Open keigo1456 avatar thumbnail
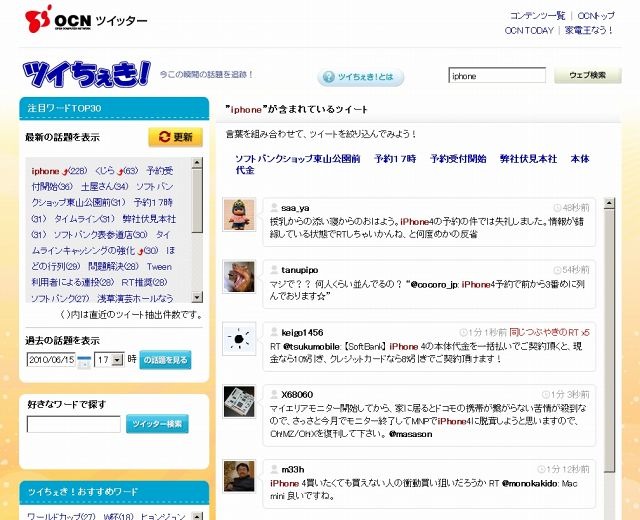 239,339
